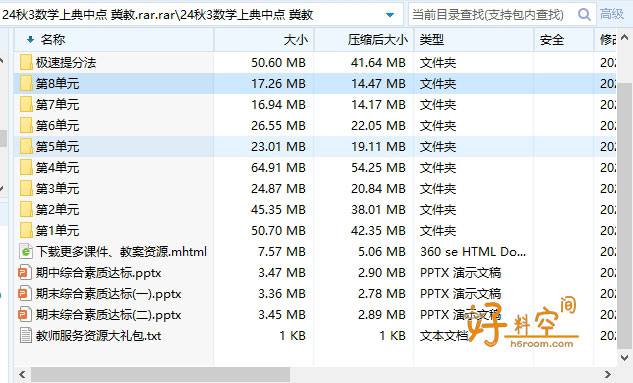This screenshot has width=633, height=383.
Task: Click the 42.35 MB compressed size cell
Action: coord(378,230)
